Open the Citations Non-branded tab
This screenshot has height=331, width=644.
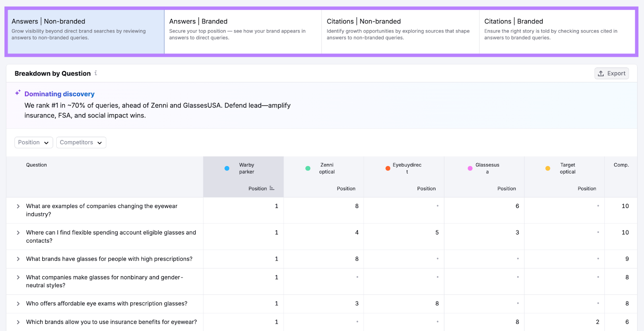tap(400, 32)
